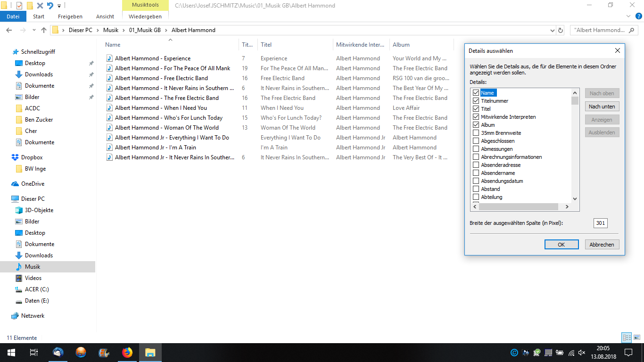Click the search icon in the search box
The height and width of the screenshot is (362, 644).
[632, 30]
